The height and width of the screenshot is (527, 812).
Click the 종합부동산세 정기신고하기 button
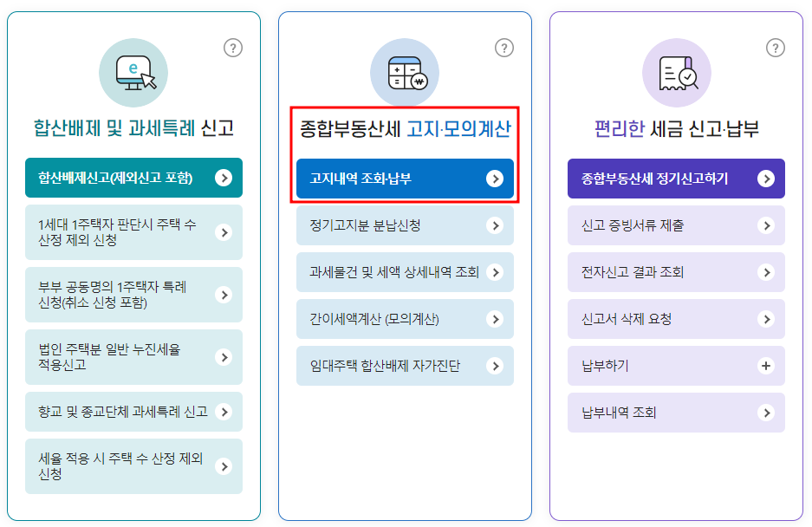tap(676, 179)
